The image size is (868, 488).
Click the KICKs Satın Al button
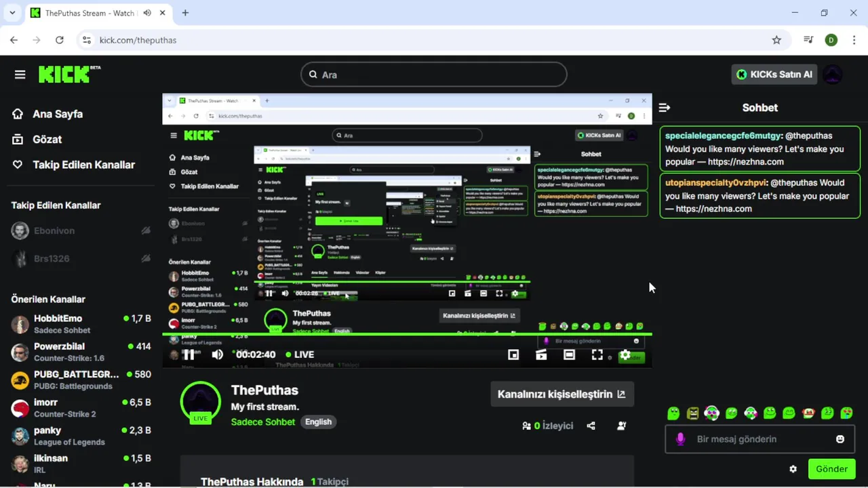(774, 75)
